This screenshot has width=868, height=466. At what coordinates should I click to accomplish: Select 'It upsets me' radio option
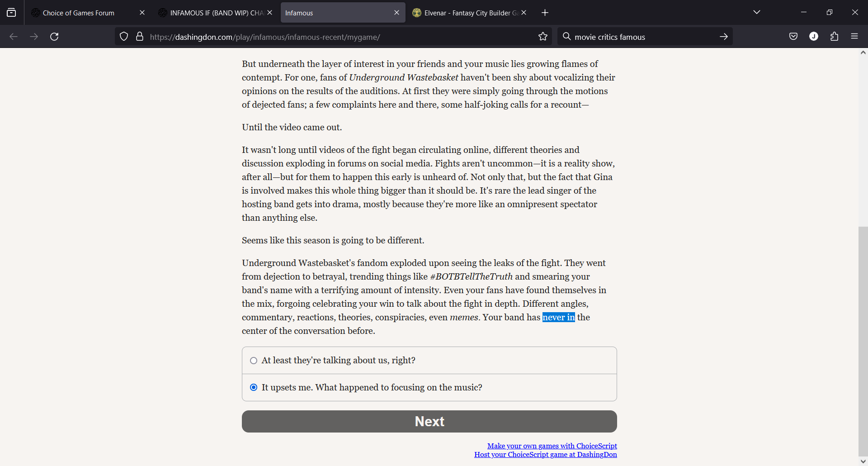coord(429,388)
